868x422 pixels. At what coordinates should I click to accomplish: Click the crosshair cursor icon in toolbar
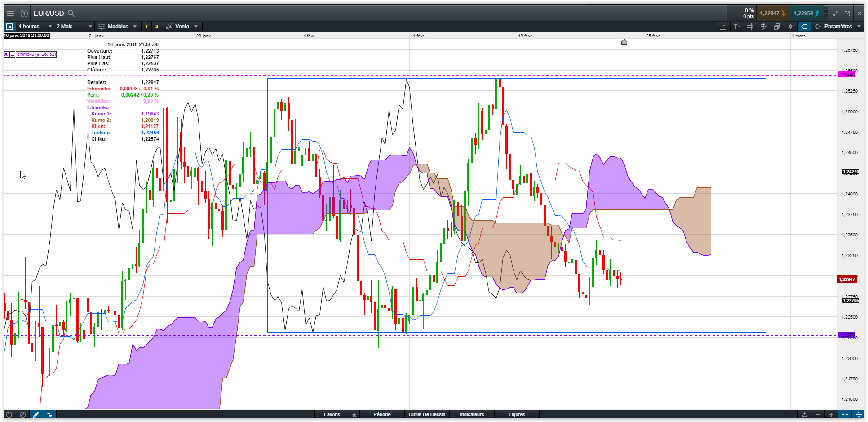(x=791, y=27)
